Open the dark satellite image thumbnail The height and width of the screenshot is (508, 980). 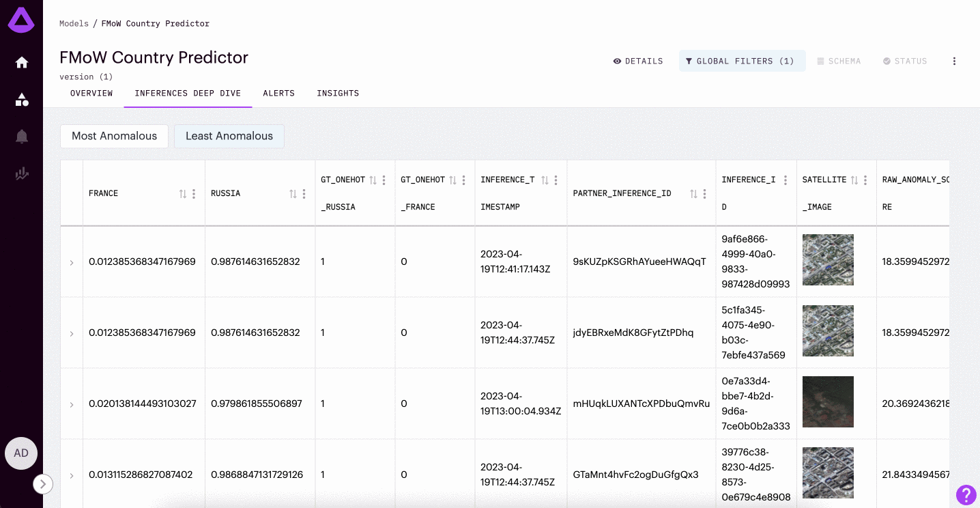(x=828, y=401)
